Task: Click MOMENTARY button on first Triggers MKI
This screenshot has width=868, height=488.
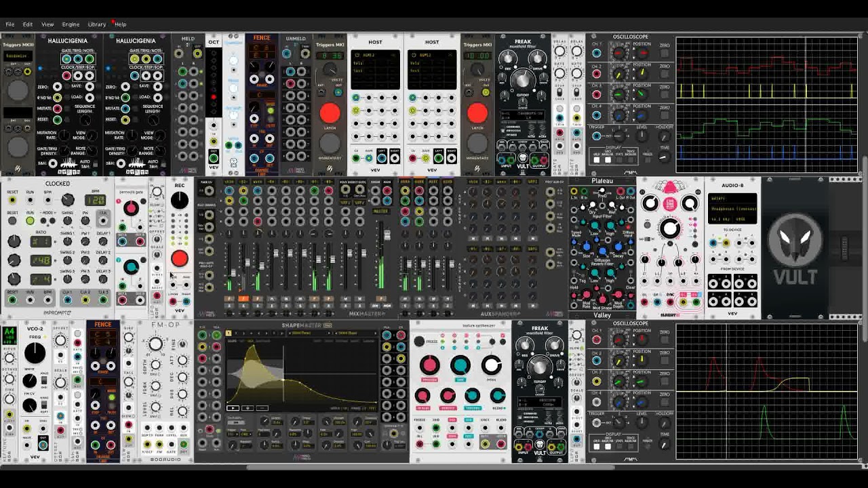Action: pyautogui.click(x=330, y=143)
